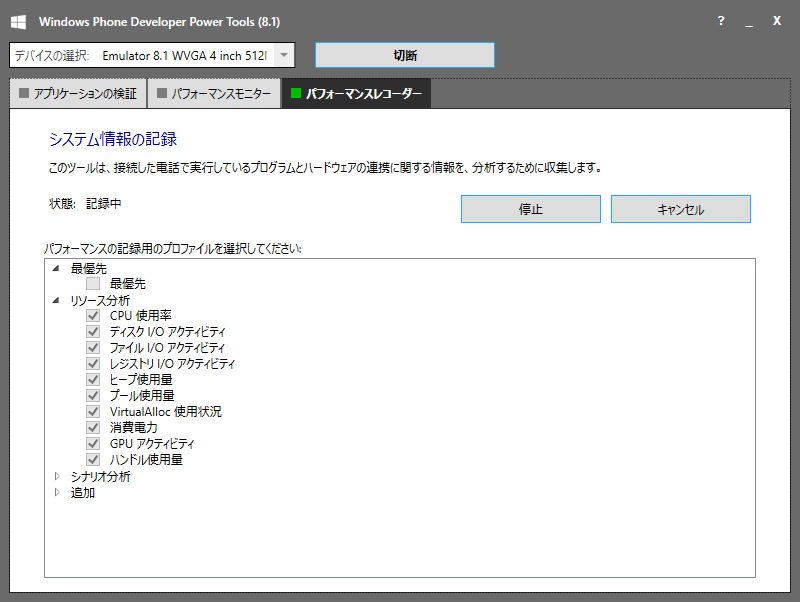Toggle the GPU アクティビティ checkbox
Image resolution: width=800 pixels, height=602 pixels.
(x=93, y=443)
